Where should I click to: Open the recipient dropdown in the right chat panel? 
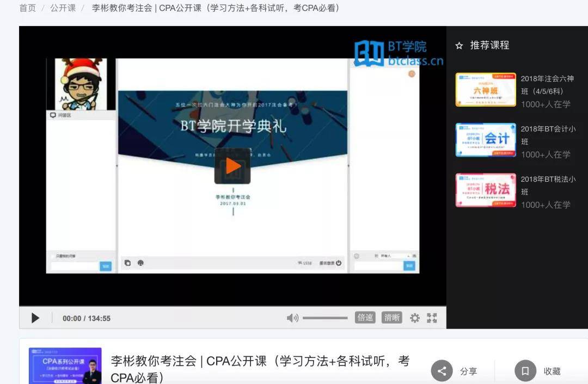pyautogui.click(x=395, y=256)
